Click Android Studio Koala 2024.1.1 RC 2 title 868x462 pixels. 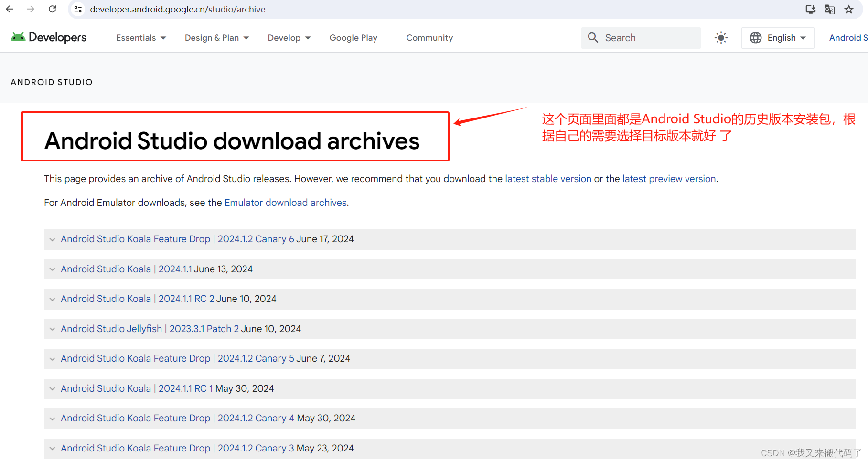point(138,299)
